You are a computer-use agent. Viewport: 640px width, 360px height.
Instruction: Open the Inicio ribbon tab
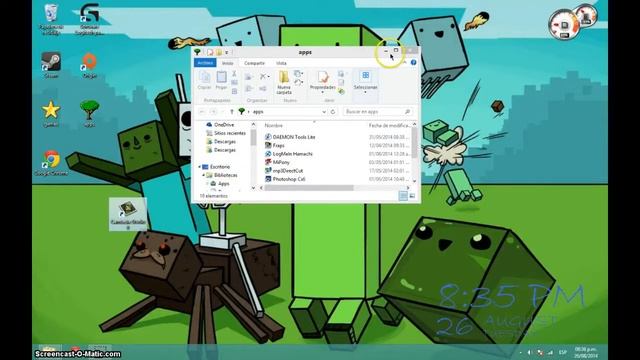coord(227,63)
